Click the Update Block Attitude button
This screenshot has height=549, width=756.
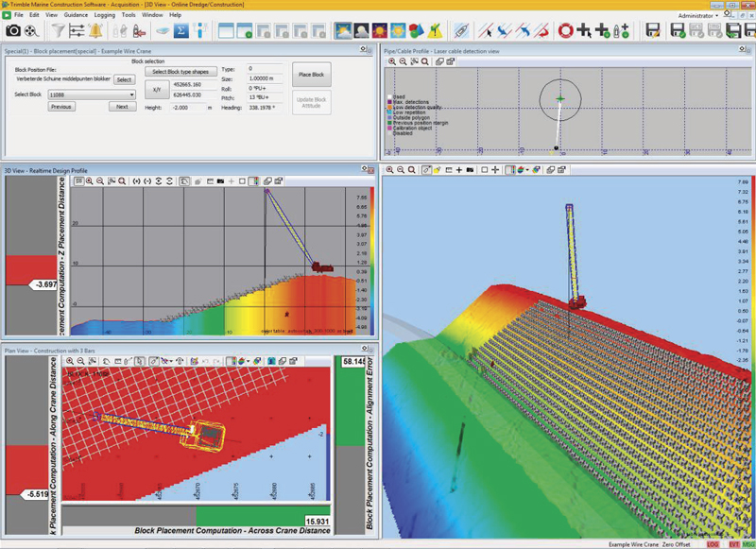coord(312,102)
